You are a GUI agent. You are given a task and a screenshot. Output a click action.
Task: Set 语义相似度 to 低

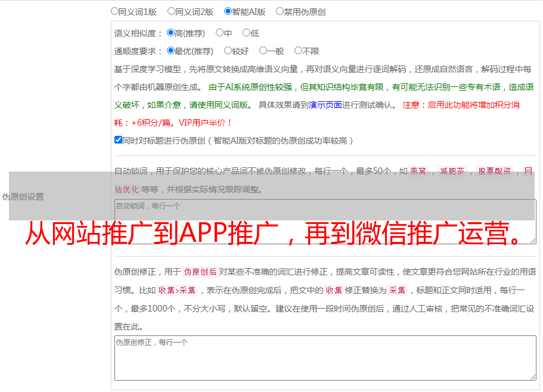246,33
